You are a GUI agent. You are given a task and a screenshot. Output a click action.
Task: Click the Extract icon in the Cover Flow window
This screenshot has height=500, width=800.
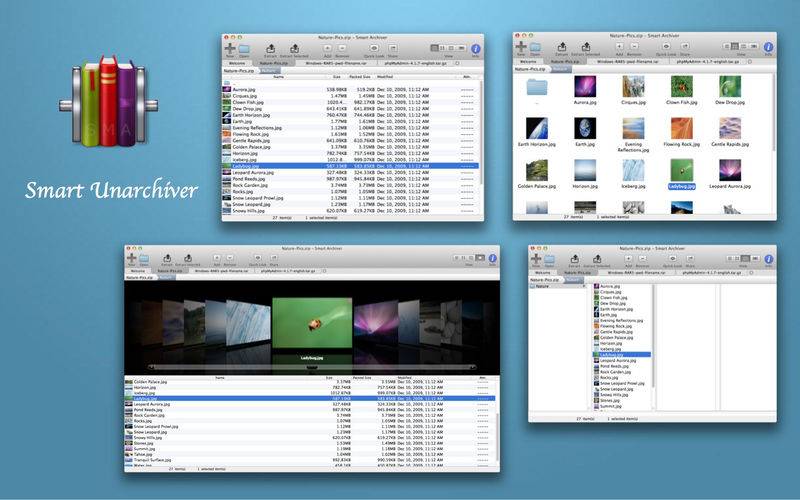[167, 259]
